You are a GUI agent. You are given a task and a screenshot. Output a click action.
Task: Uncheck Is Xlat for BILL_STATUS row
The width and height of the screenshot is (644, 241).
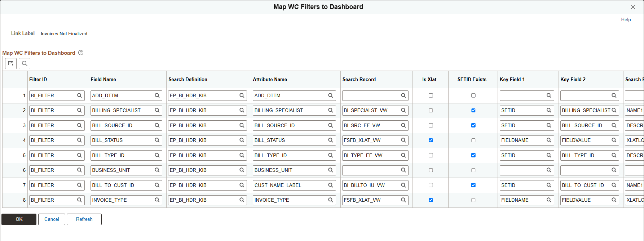coord(431,140)
